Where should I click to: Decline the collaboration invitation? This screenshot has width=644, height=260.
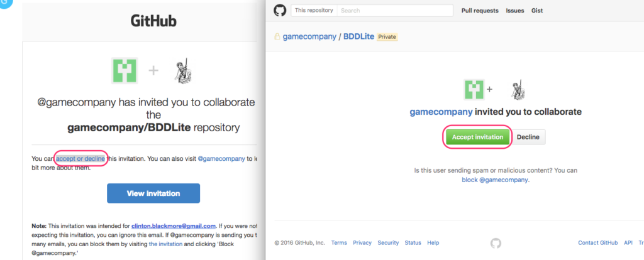click(x=528, y=138)
